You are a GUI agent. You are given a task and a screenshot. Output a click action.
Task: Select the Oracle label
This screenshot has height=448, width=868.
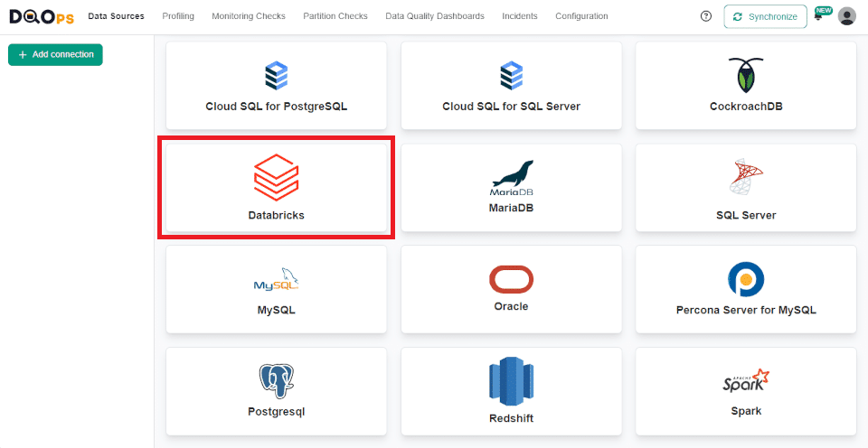pos(511,306)
